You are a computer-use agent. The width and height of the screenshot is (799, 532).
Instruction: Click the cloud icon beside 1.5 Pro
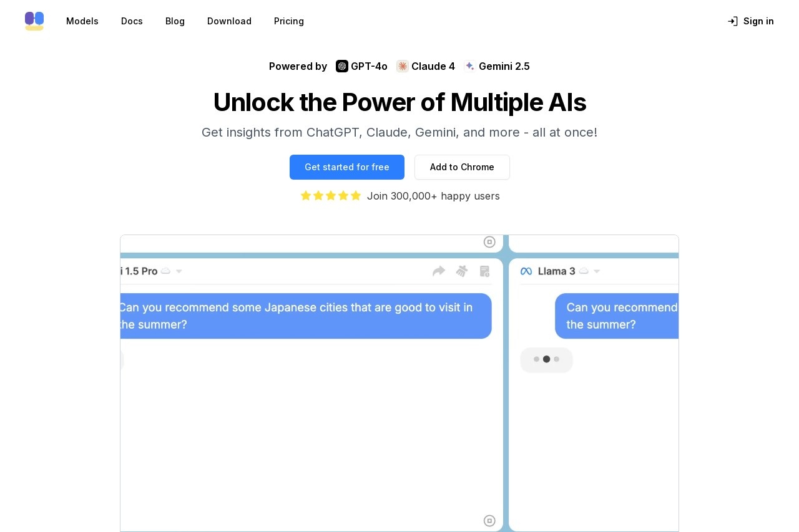165,271
